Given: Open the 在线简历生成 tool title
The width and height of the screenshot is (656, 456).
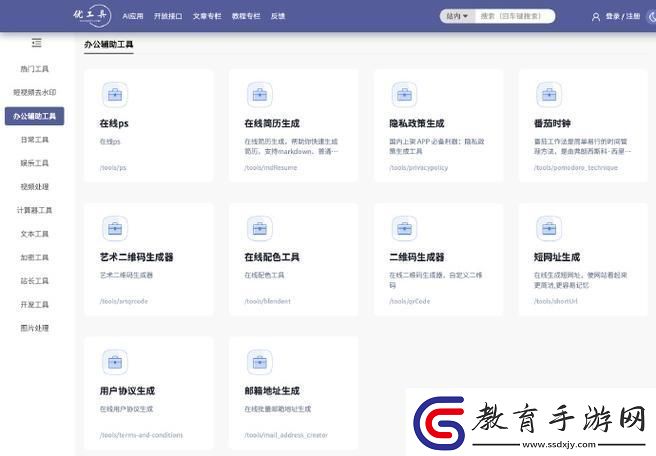Looking at the screenshot, I should pyautogui.click(x=272, y=123).
